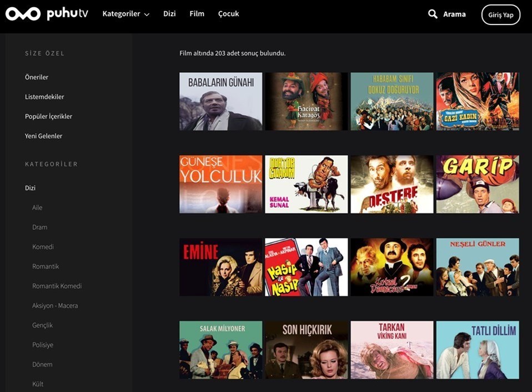Expand the Kategoriler dropdown menu
Screen dimensions: 532x392
point(126,14)
